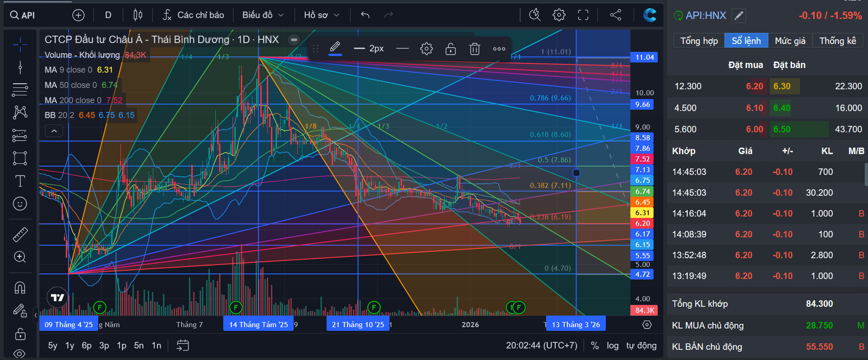The width and height of the screenshot is (868, 360).
Task: Select 5y time range
Action: point(53,346)
